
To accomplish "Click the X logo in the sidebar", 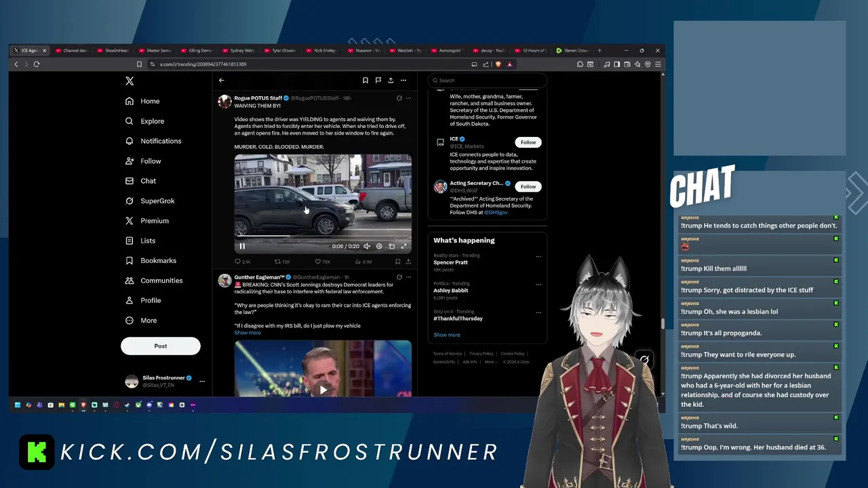I will click(130, 81).
